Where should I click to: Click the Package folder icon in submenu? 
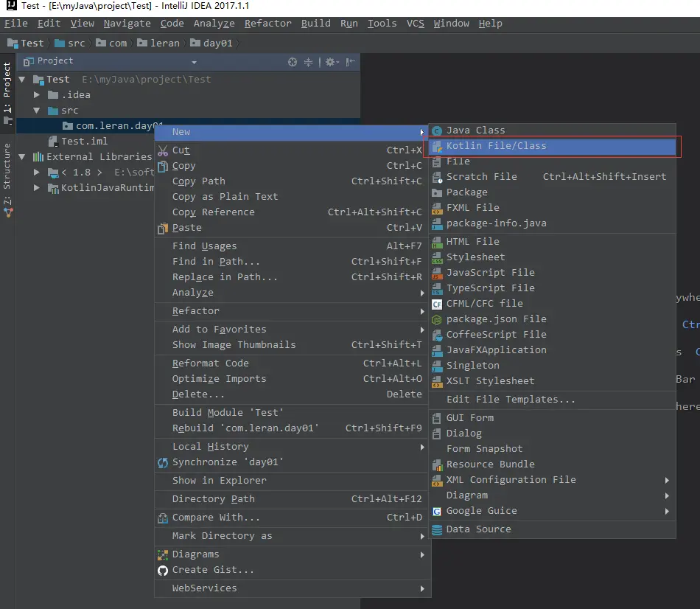point(437,192)
